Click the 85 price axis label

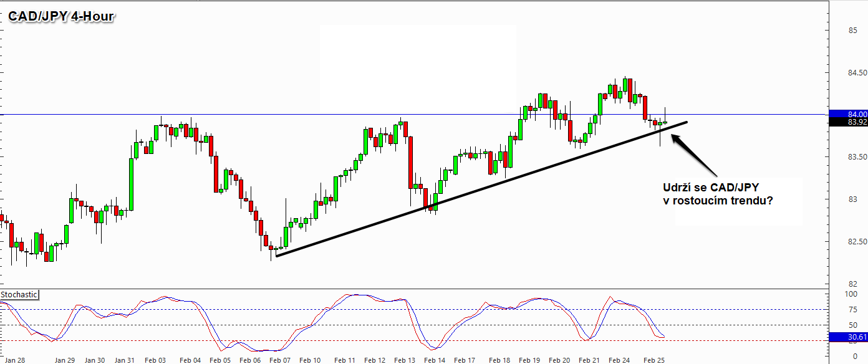pos(852,29)
